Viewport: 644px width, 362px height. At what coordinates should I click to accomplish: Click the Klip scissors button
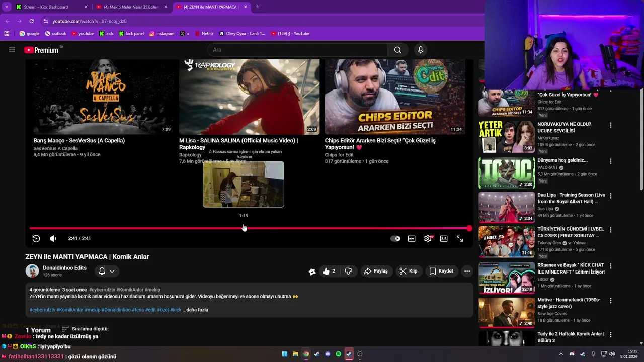click(x=408, y=271)
